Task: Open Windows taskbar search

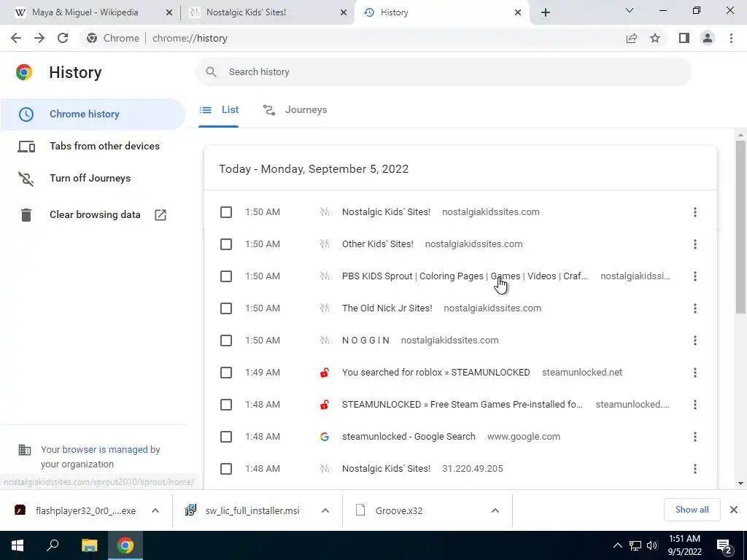Action: coord(53,545)
